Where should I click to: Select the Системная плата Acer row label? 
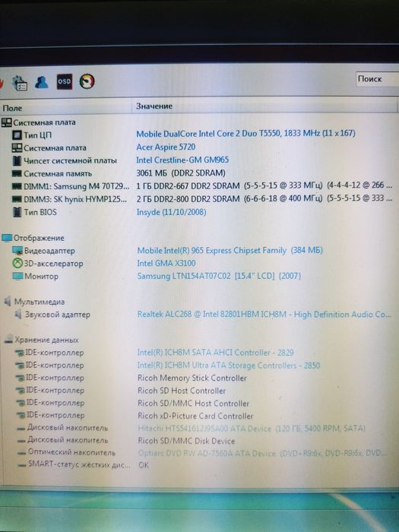[55, 148]
